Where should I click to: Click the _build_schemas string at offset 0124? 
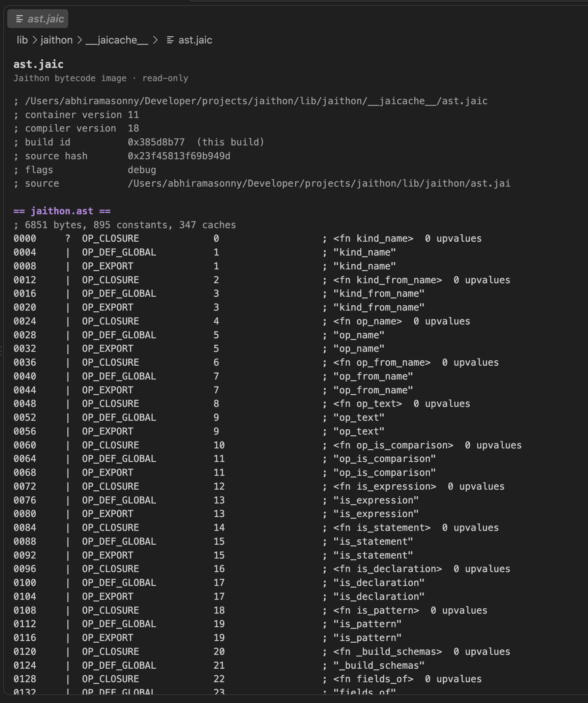pyautogui.click(x=379, y=665)
